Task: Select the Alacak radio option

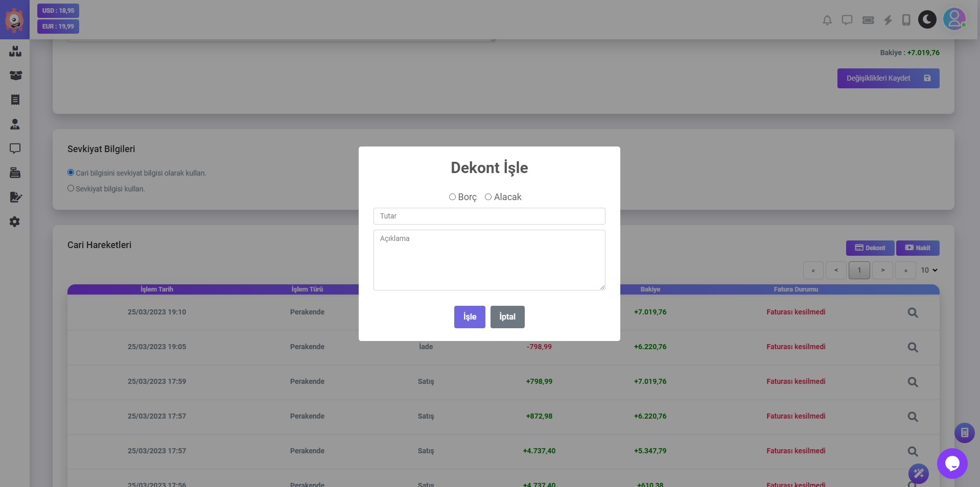Action: (x=488, y=197)
